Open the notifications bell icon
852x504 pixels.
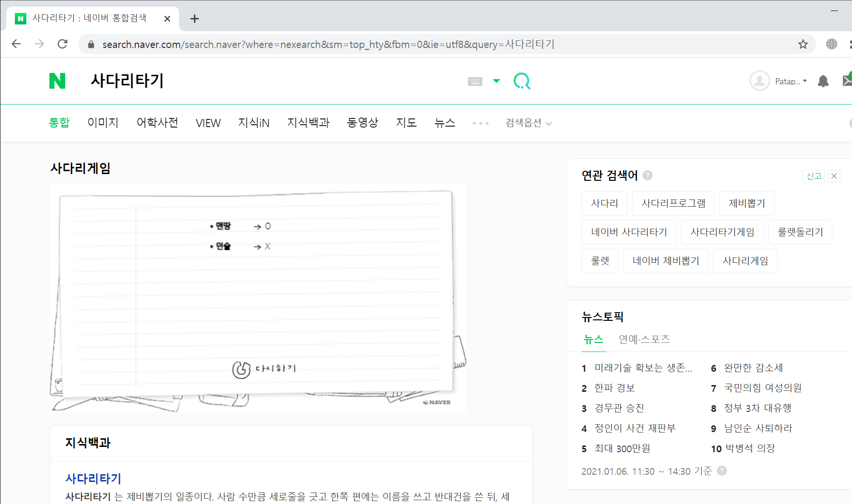[823, 81]
